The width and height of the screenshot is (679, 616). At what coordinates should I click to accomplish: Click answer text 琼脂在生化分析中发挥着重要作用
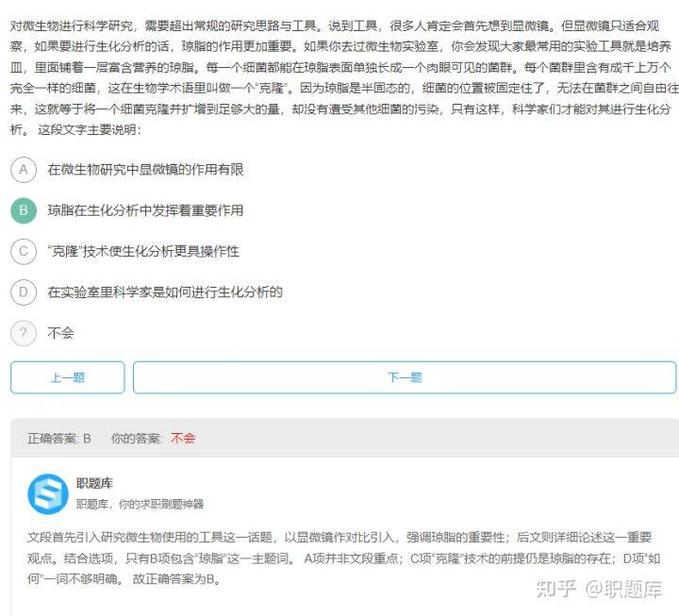pyautogui.click(x=145, y=210)
